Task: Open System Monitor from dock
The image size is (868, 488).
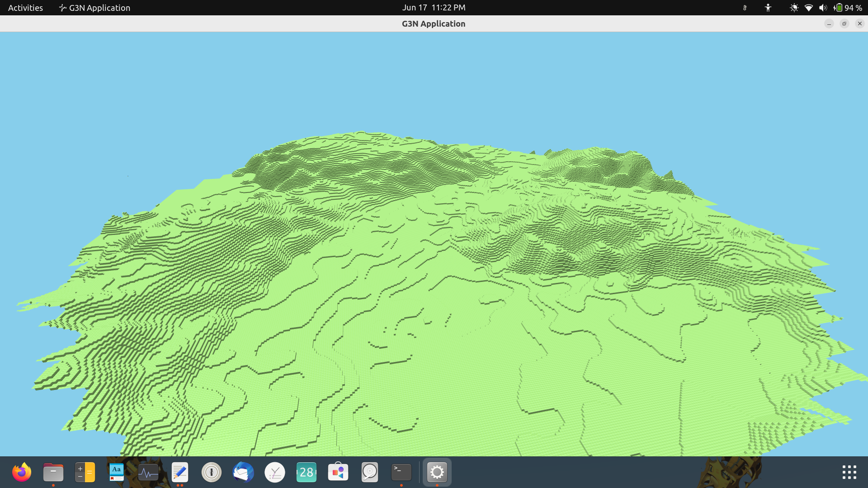Action: click(x=148, y=473)
